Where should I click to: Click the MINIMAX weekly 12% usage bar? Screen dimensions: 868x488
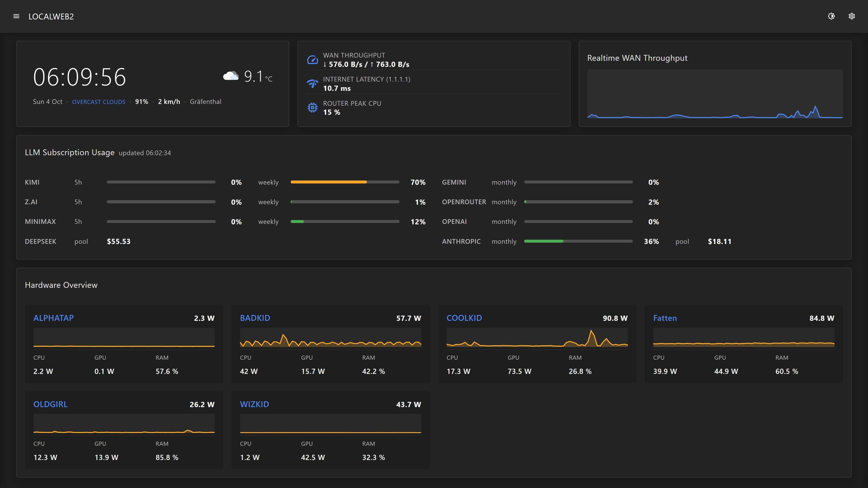(345, 222)
